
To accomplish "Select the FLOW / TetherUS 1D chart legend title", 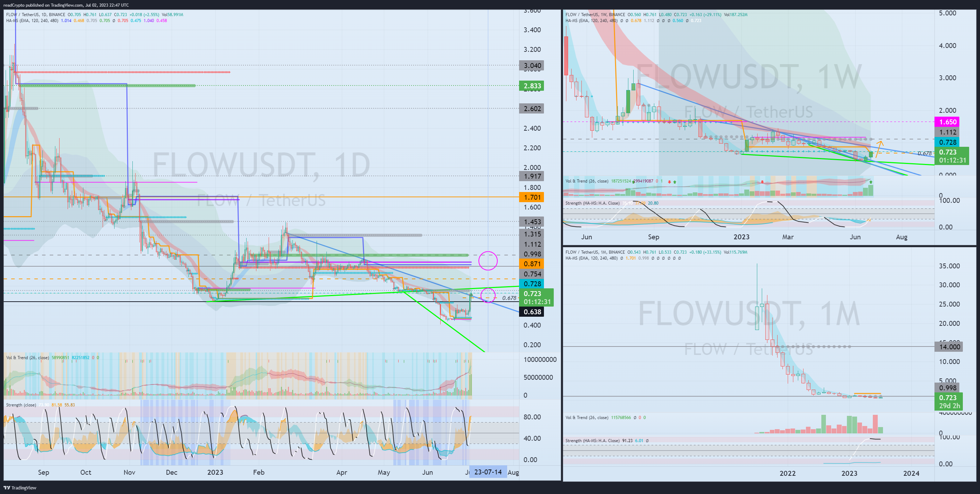I will (35, 14).
